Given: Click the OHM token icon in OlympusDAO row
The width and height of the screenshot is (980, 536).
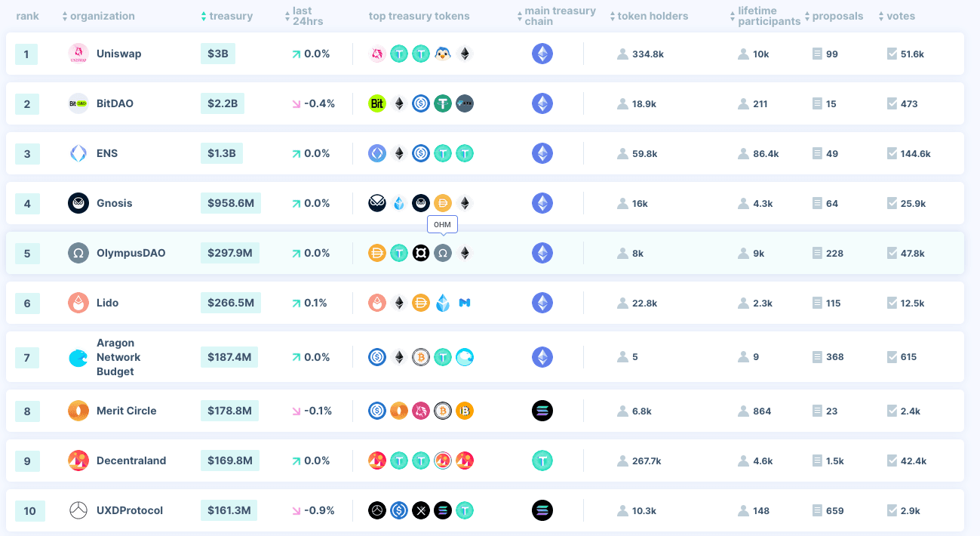Looking at the screenshot, I should click(443, 253).
